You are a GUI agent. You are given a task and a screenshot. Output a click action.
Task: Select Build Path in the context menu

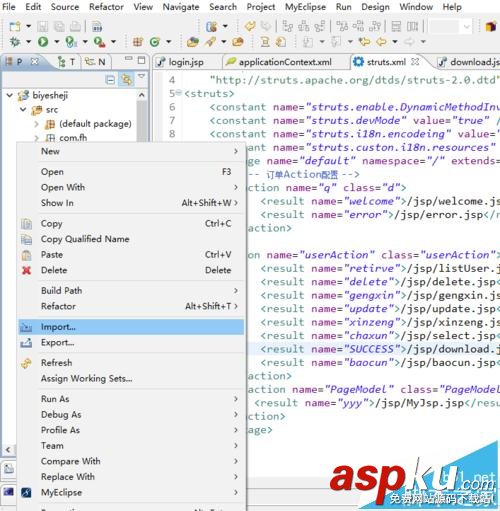tap(131, 291)
